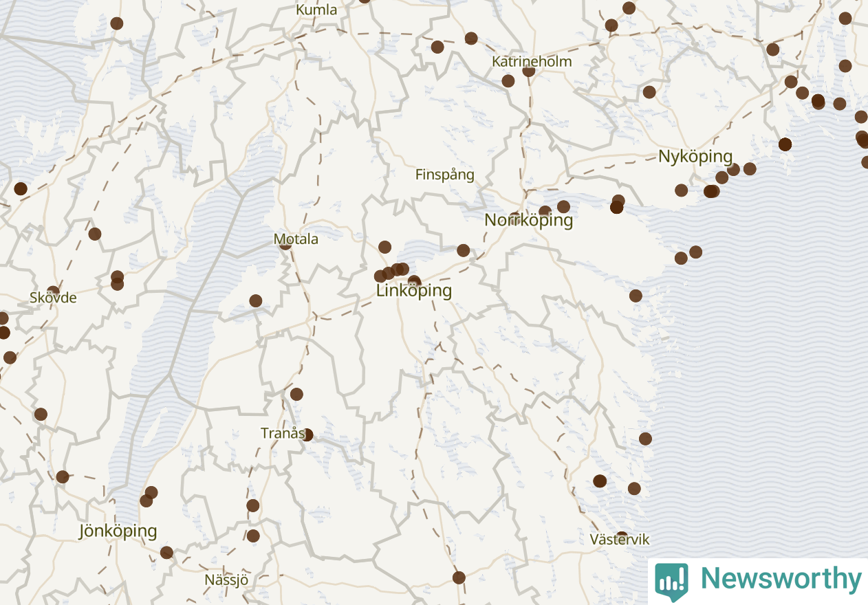Select the Norrköping city label
This screenshot has width=868, height=605.
(x=528, y=220)
